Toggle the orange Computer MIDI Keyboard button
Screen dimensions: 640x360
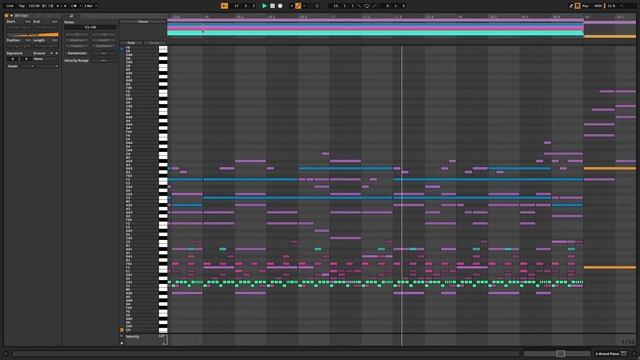click(578, 6)
